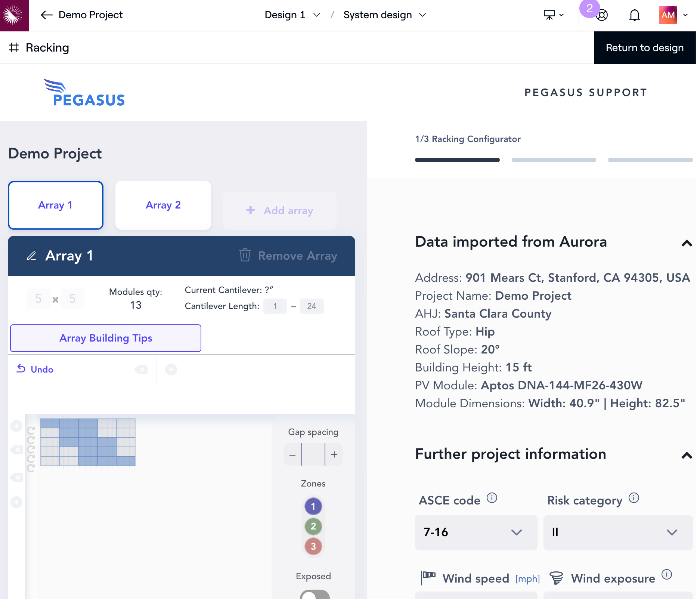Screen dimensions: 700x599
Task: Open the System design menu
Action: point(384,15)
